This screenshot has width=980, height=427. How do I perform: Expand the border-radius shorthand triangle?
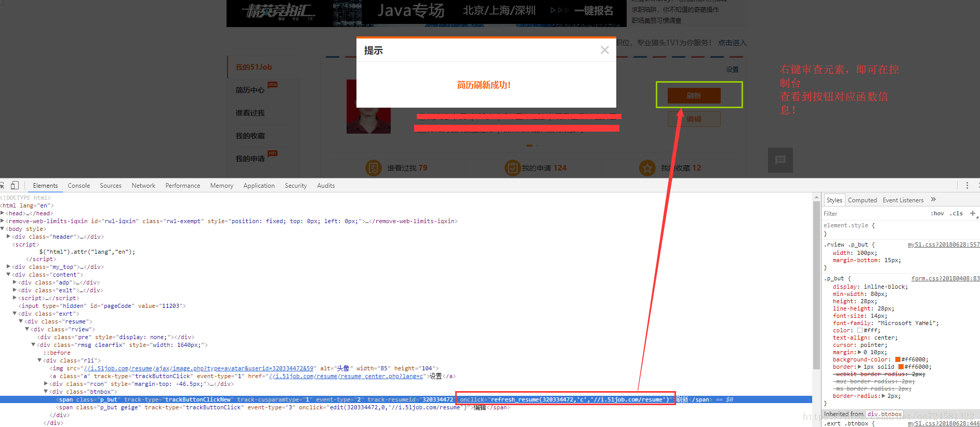click(884, 396)
